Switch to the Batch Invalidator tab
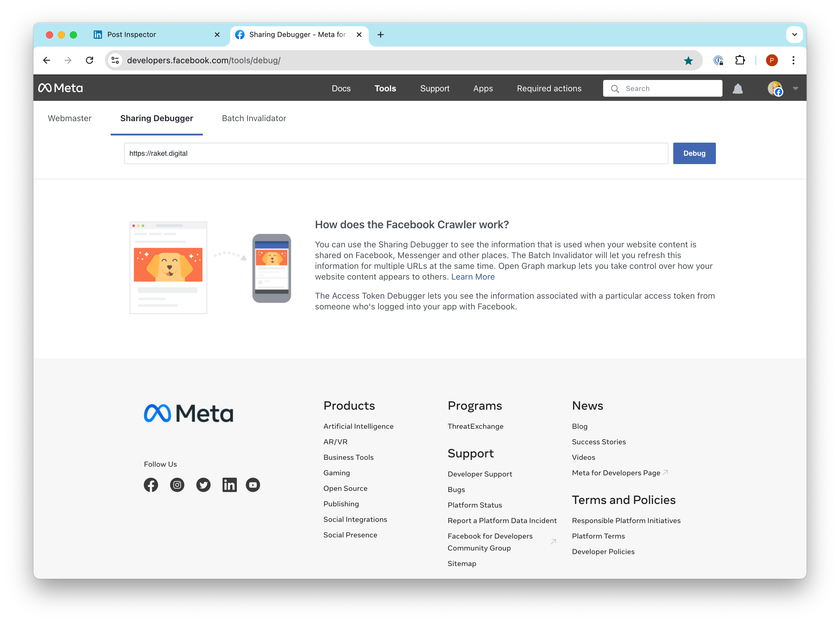 [254, 118]
